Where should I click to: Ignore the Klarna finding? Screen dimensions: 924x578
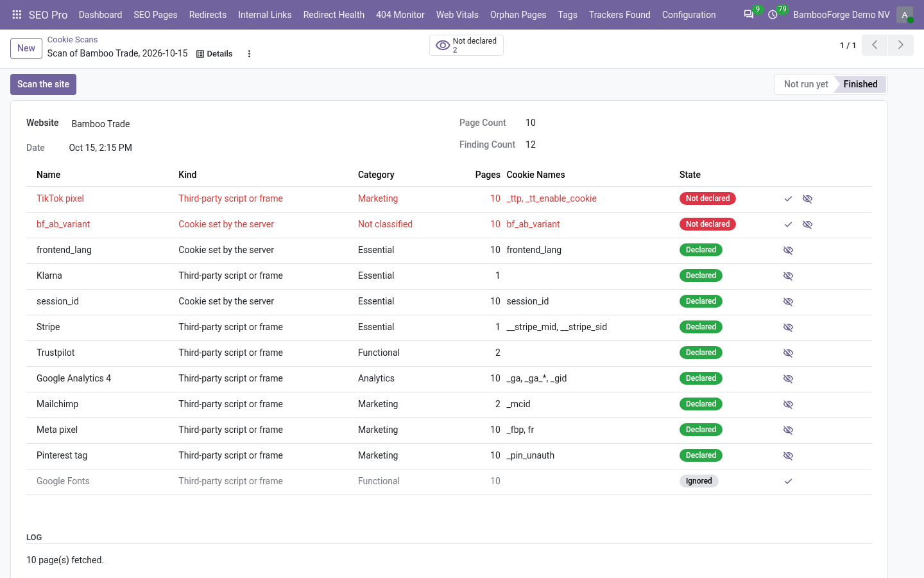coord(788,276)
